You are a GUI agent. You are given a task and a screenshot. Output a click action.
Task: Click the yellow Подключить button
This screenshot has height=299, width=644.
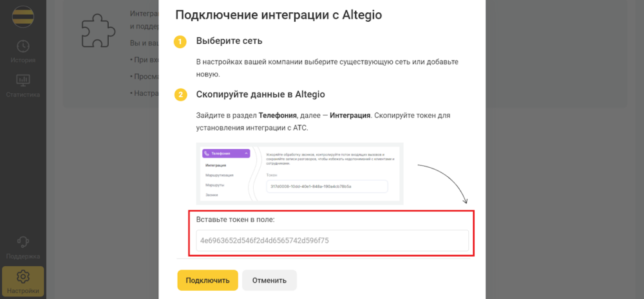point(207,280)
